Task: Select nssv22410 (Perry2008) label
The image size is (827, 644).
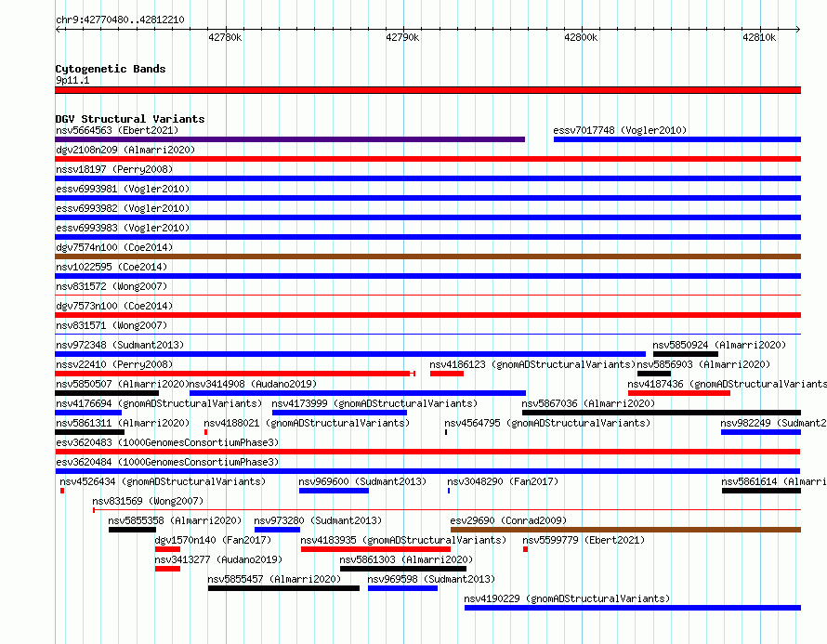Action: tap(114, 364)
